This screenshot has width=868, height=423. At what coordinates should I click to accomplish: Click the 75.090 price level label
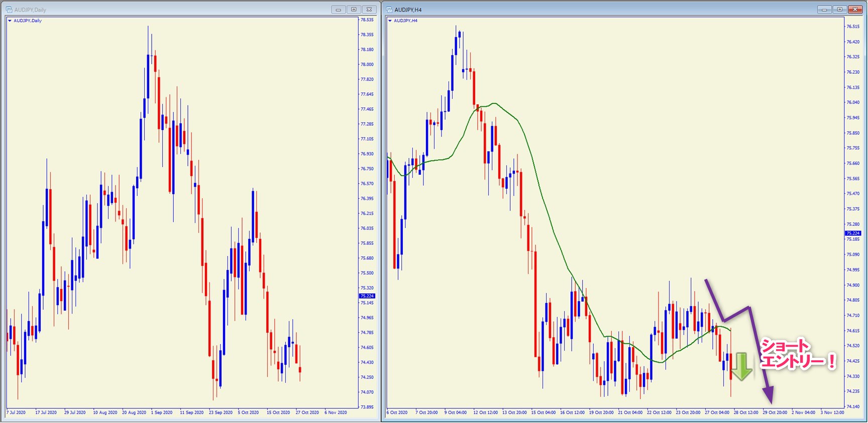853,254
